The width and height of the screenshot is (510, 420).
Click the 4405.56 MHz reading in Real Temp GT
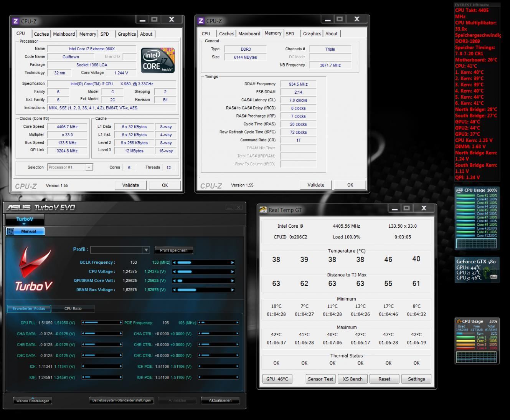pyautogui.click(x=347, y=226)
